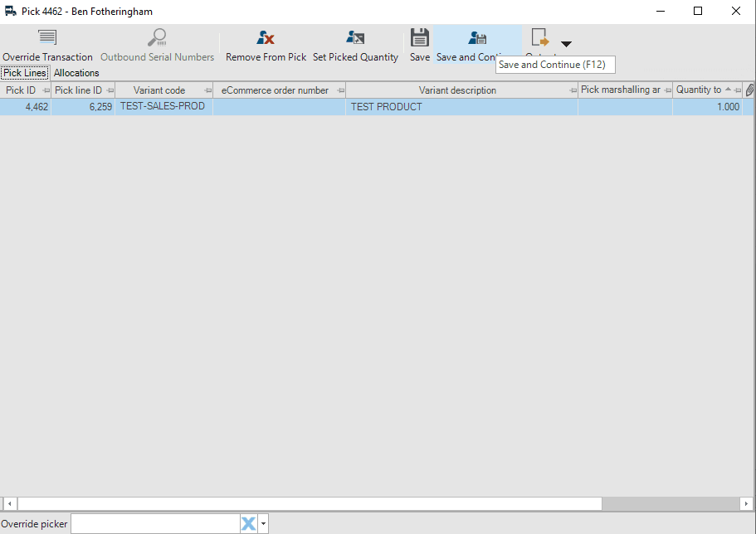Pin the Pick ID column
Image resolution: width=756 pixels, height=534 pixels.
[46, 90]
